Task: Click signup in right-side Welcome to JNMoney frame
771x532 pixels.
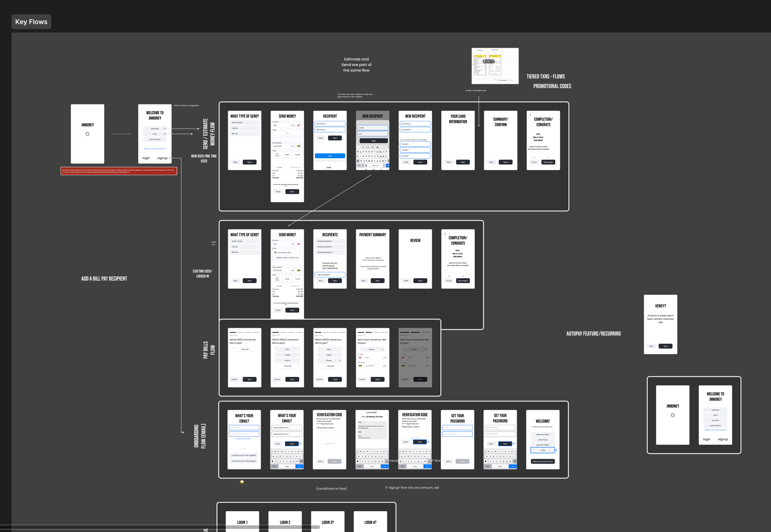Action: tap(723, 439)
